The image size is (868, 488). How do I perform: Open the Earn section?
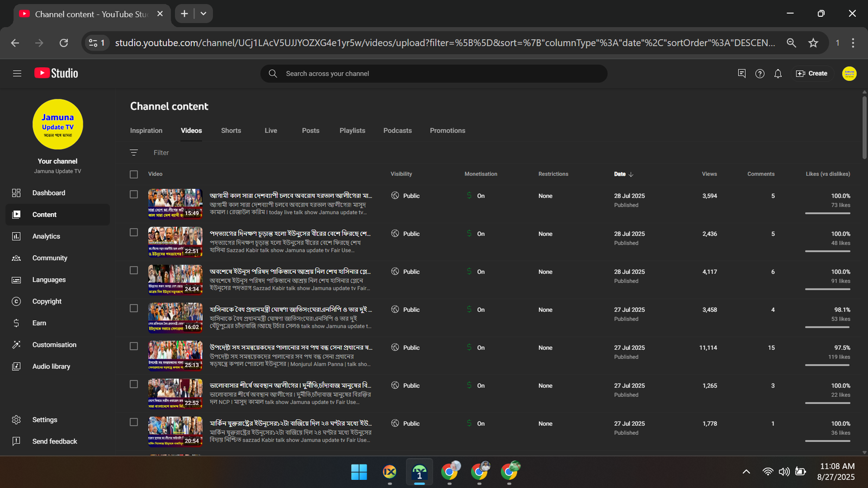[x=39, y=323]
